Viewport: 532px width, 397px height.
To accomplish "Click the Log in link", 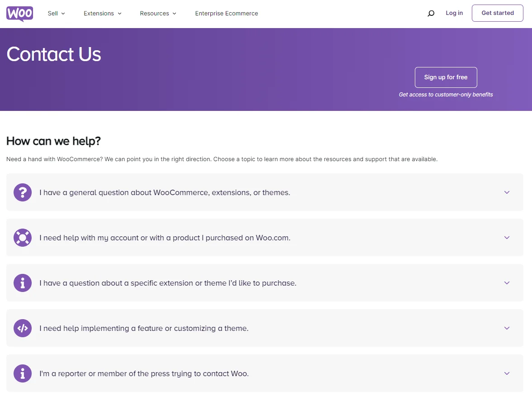I will pyautogui.click(x=454, y=13).
